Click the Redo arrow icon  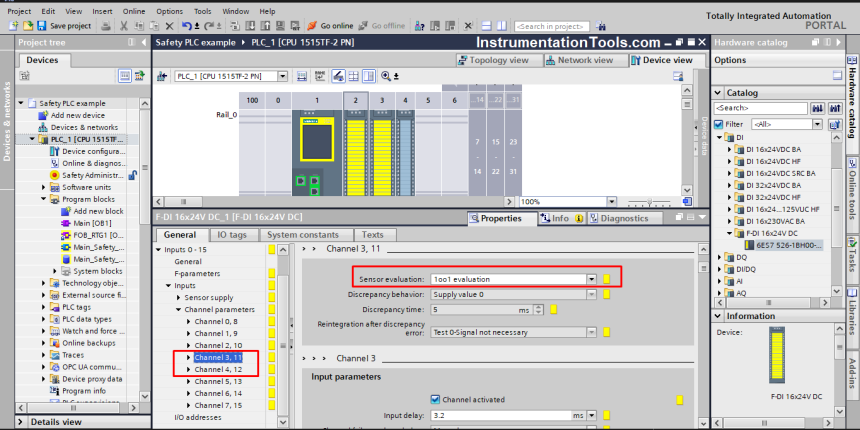pyautogui.click(x=209, y=25)
